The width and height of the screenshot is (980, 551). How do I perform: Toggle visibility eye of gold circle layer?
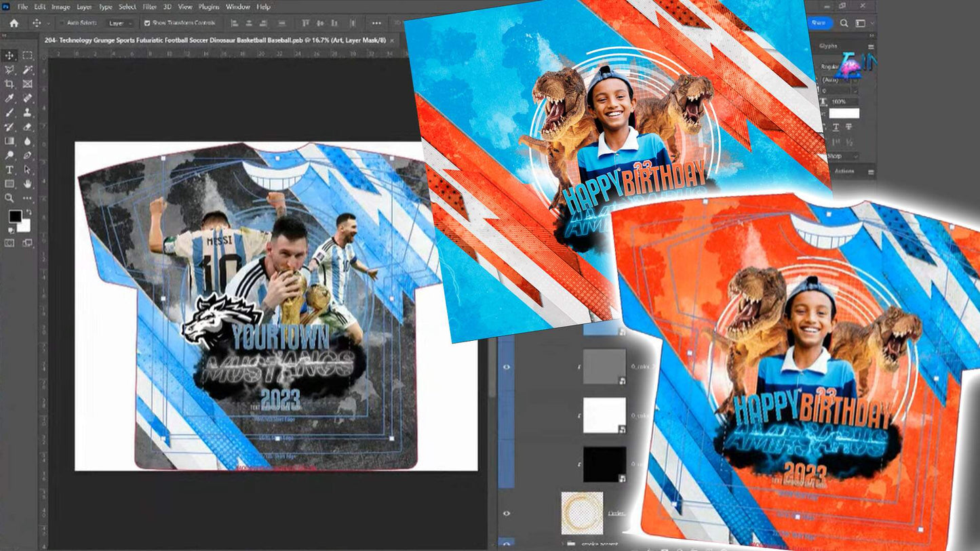[x=506, y=513]
